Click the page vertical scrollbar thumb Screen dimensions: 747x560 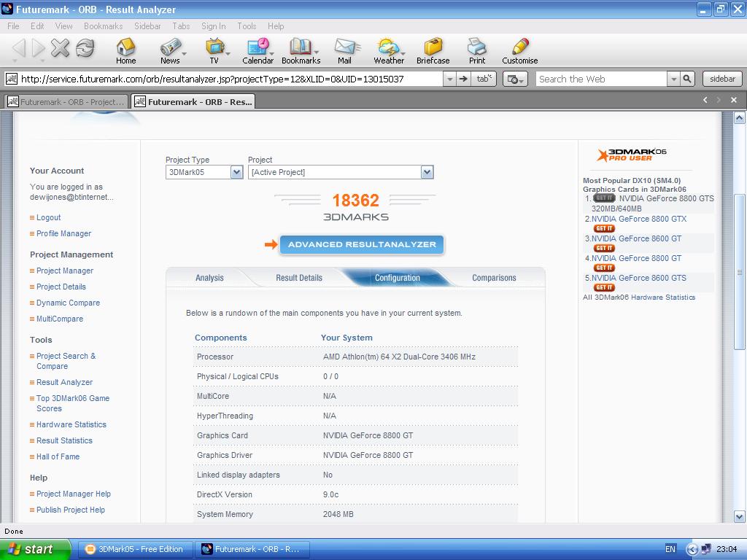coord(739,272)
